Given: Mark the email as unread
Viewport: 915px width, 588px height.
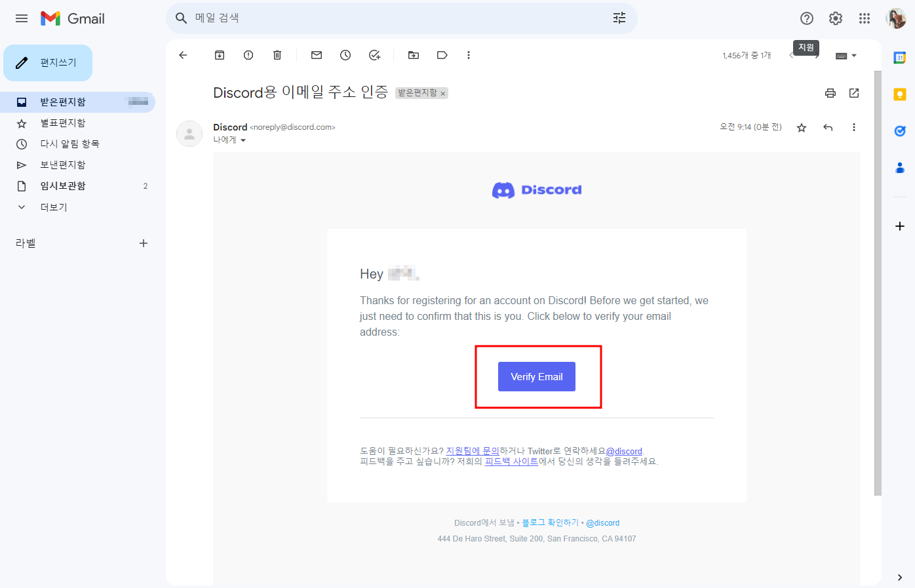Looking at the screenshot, I should [x=317, y=55].
